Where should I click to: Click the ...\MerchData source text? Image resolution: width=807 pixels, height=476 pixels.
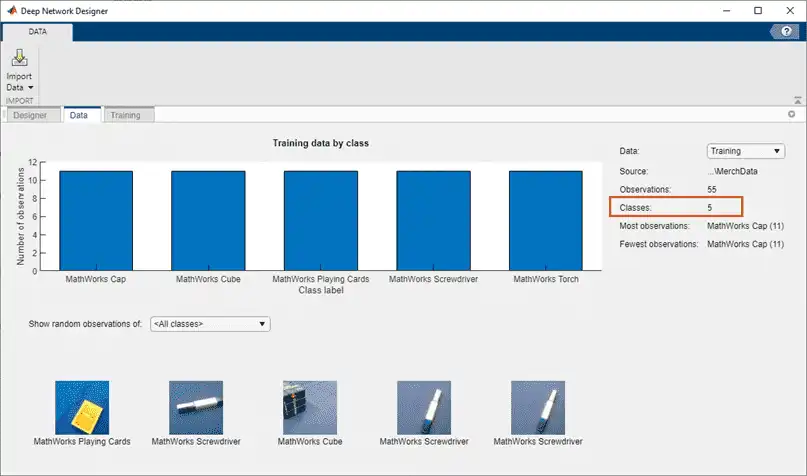click(x=732, y=171)
